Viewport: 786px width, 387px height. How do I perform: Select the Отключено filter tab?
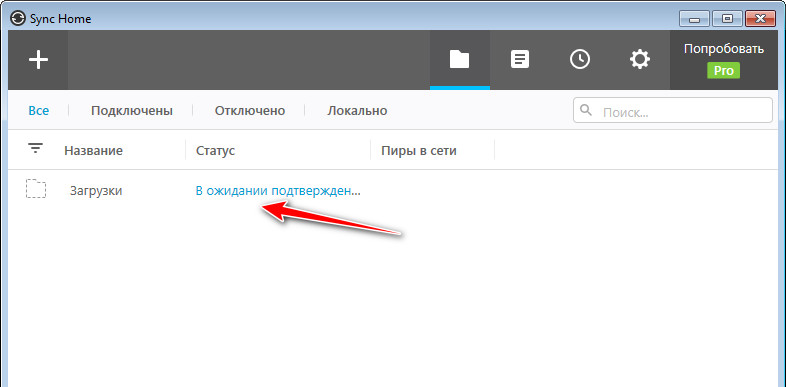250,111
